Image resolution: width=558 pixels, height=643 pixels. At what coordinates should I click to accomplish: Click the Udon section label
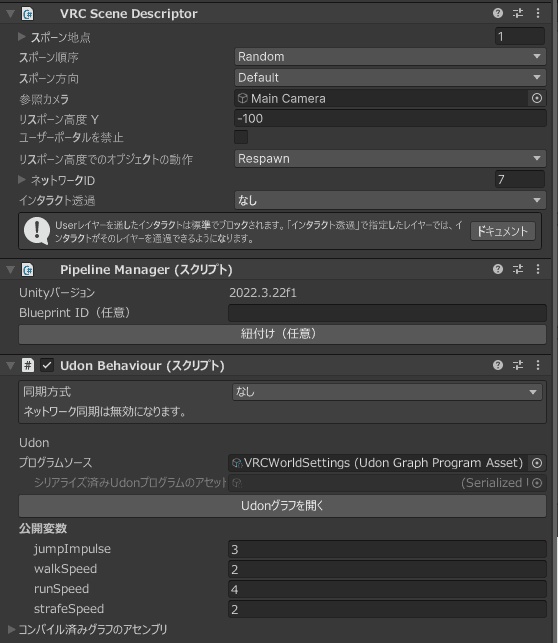[x=34, y=443]
